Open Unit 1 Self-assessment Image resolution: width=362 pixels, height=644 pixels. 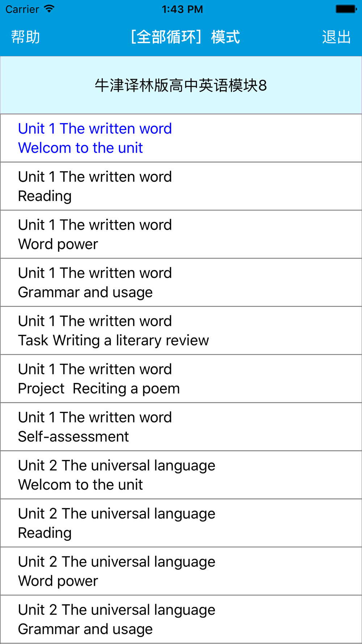(181, 427)
